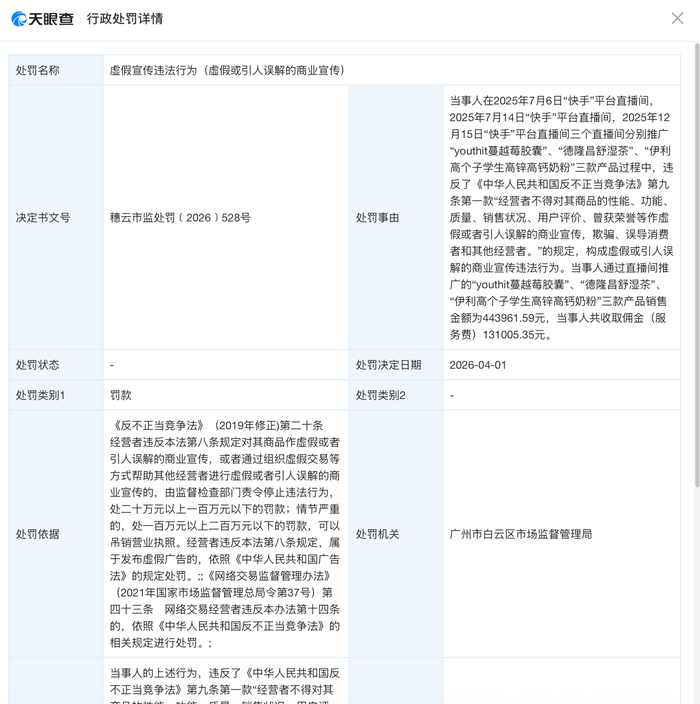This screenshot has width=700, height=704.
Task: Click document number 穗云市监处罚（2026）528号
Action: pos(180,217)
